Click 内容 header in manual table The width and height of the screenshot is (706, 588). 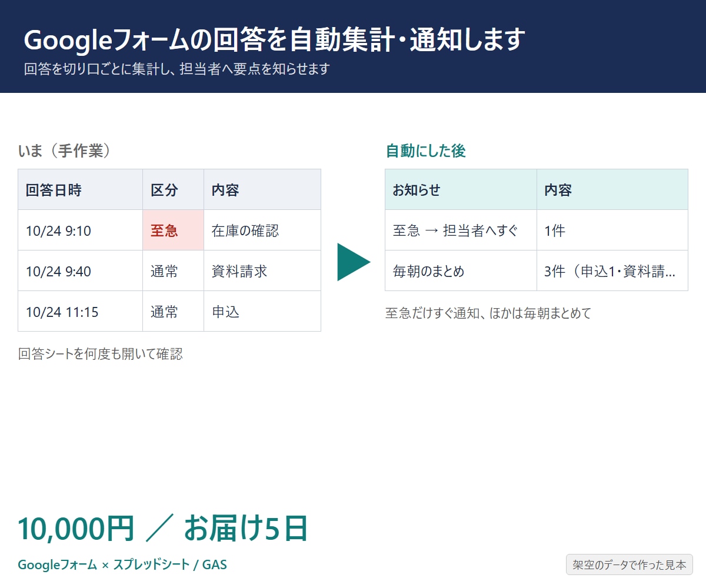pyautogui.click(x=262, y=190)
